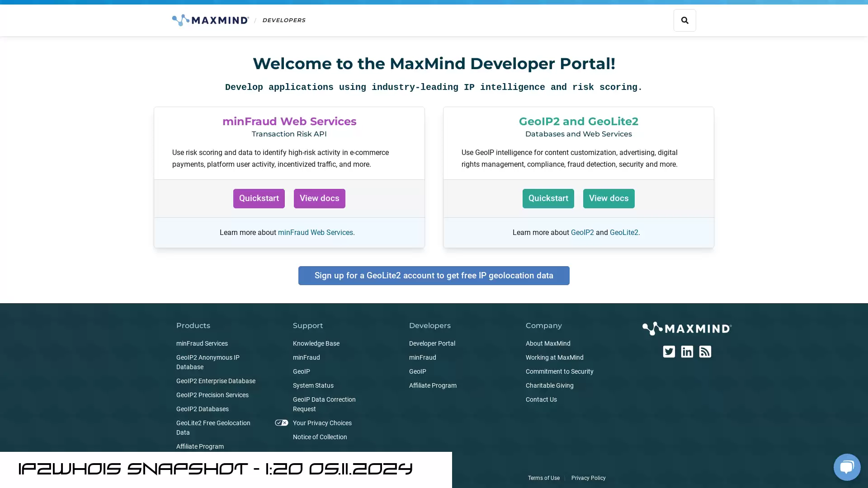
Task: Click minFraud Web Services card title
Action: click(x=289, y=121)
